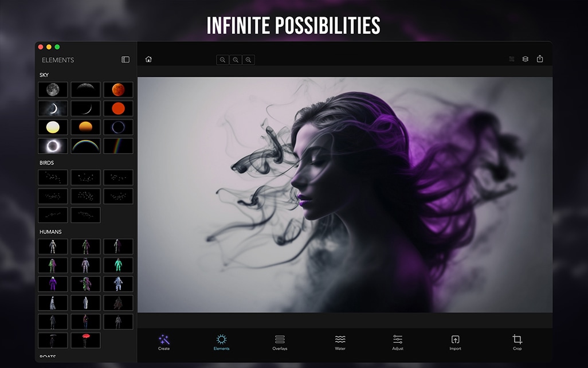Add the person with black umbrella

click(x=53, y=340)
